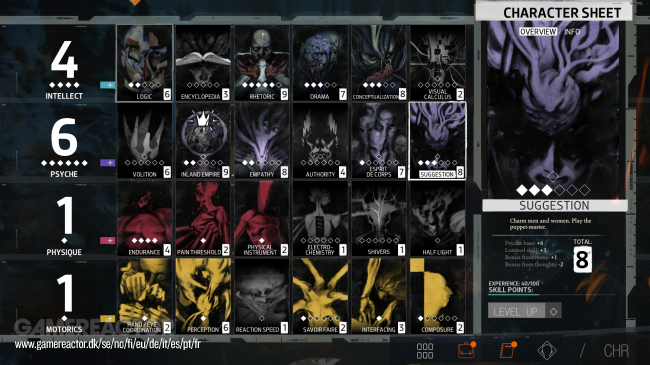Open the orange briefcase inventory icon
650x365 pixels.
(466, 350)
